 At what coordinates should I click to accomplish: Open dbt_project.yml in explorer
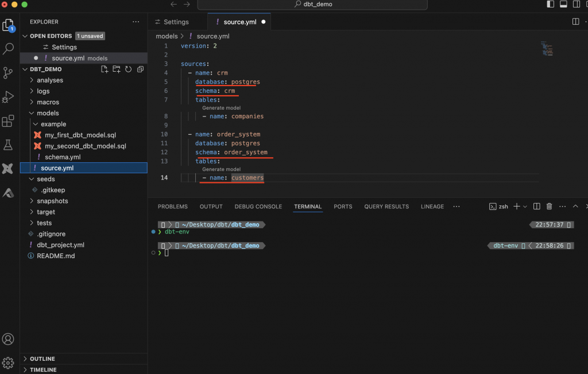tap(60, 245)
